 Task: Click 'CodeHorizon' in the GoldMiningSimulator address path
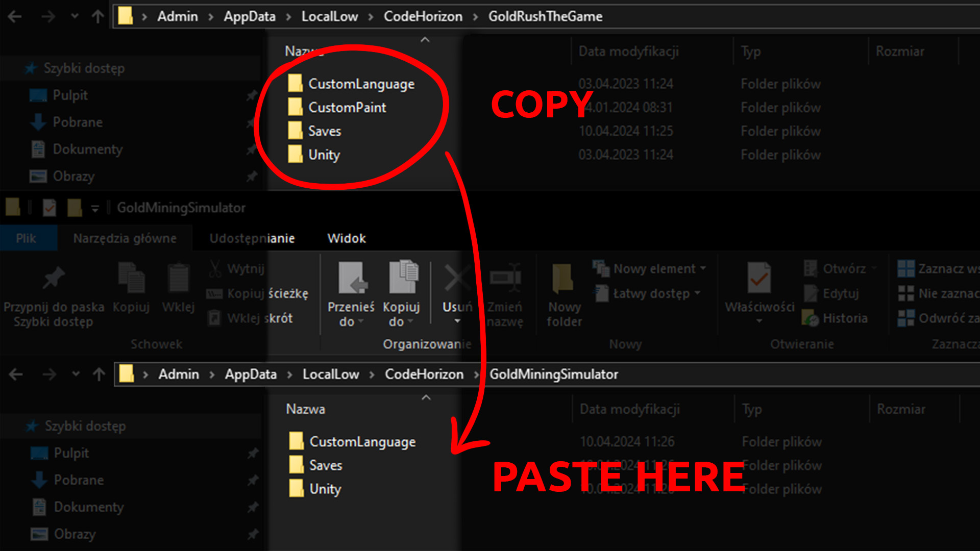(424, 374)
